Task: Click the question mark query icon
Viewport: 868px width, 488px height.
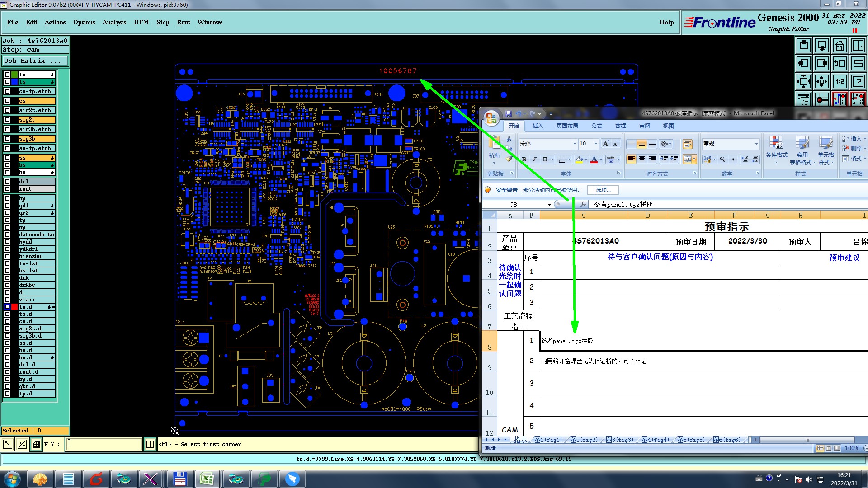Action: [x=858, y=81]
